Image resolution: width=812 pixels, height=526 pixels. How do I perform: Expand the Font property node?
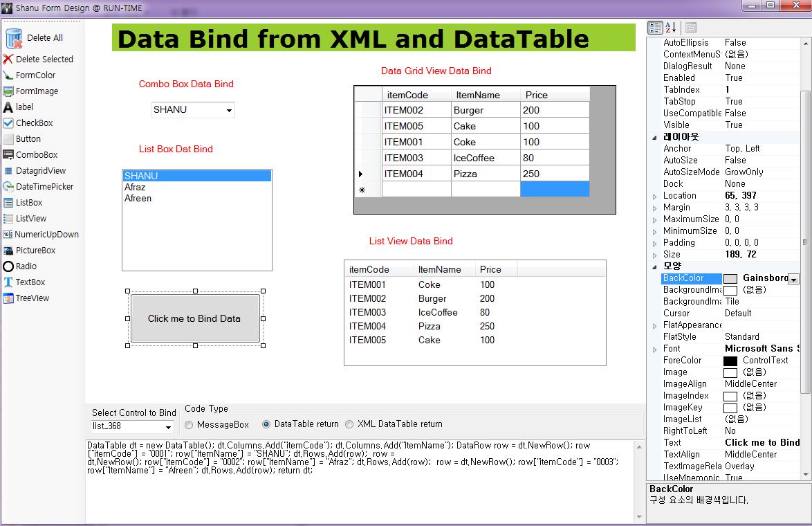tap(654, 350)
